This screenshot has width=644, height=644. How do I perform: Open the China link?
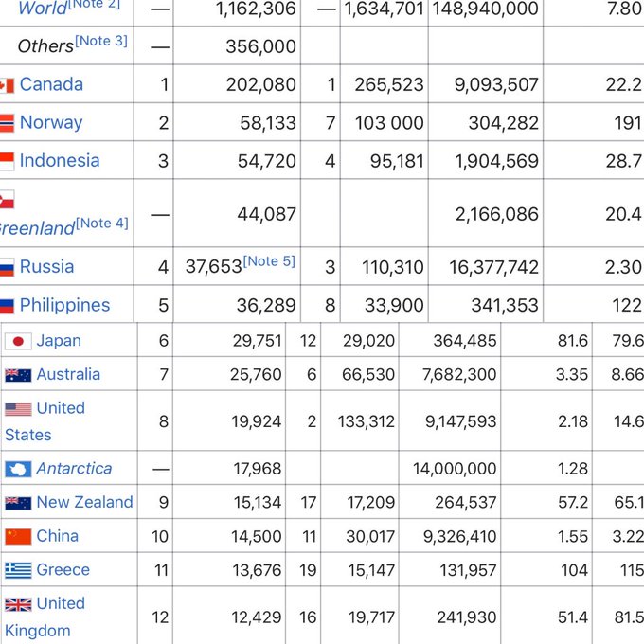[x=57, y=536]
